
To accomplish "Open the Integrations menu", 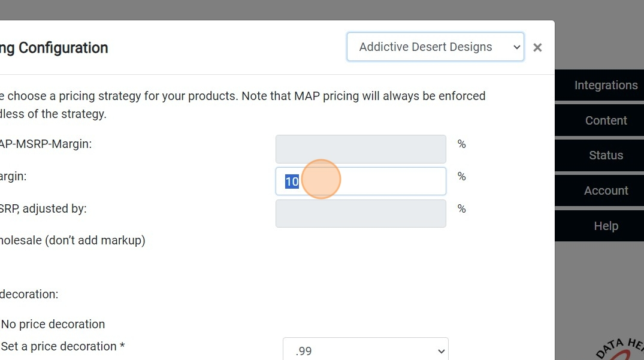I will (x=605, y=85).
